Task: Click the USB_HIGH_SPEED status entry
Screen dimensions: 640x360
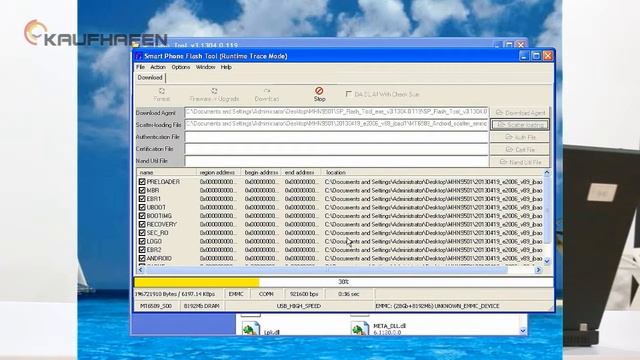Action: click(299, 306)
